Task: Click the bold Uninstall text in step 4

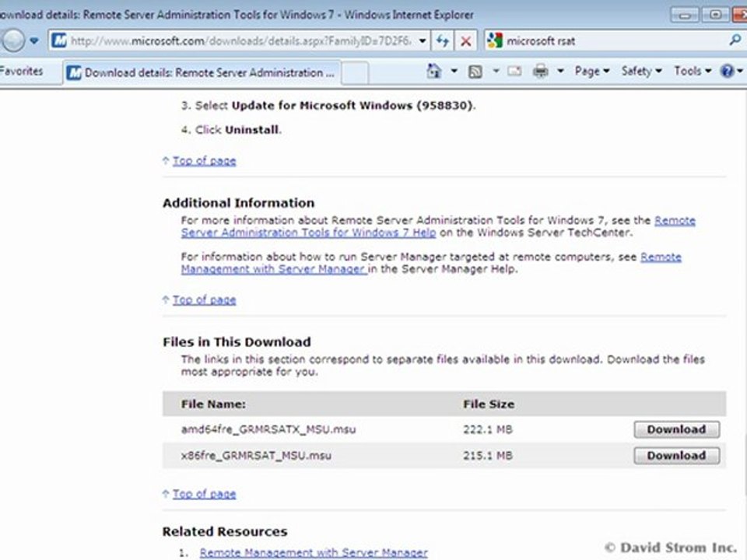Action: 252,130
